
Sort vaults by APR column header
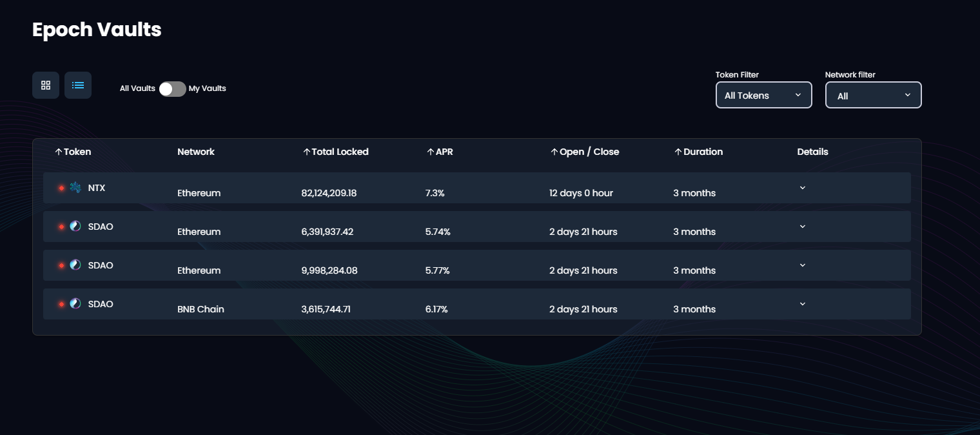tap(440, 152)
